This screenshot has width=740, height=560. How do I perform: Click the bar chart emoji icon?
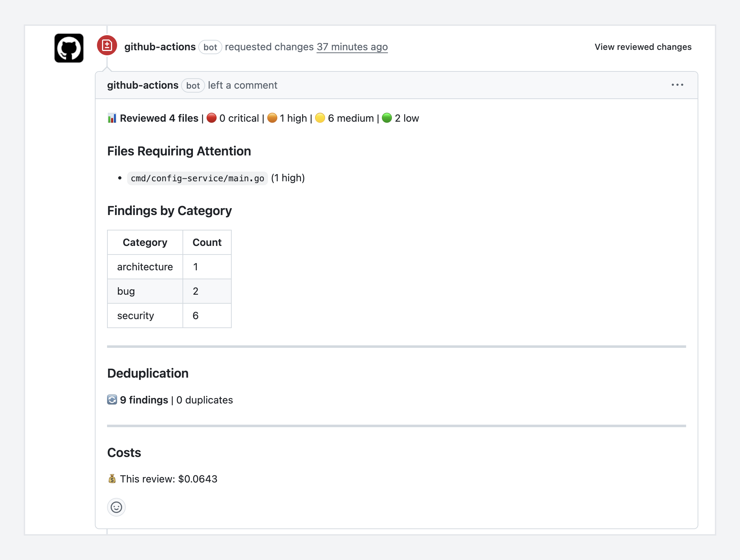[x=112, y=118]
